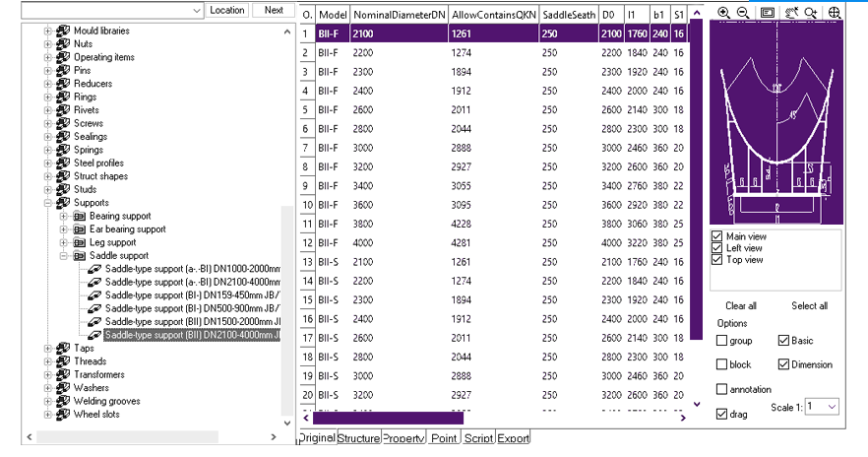Click the crosshair target icon
This screenshot has width=868, height=457.
pyautogui.click(x=835, y=13)
